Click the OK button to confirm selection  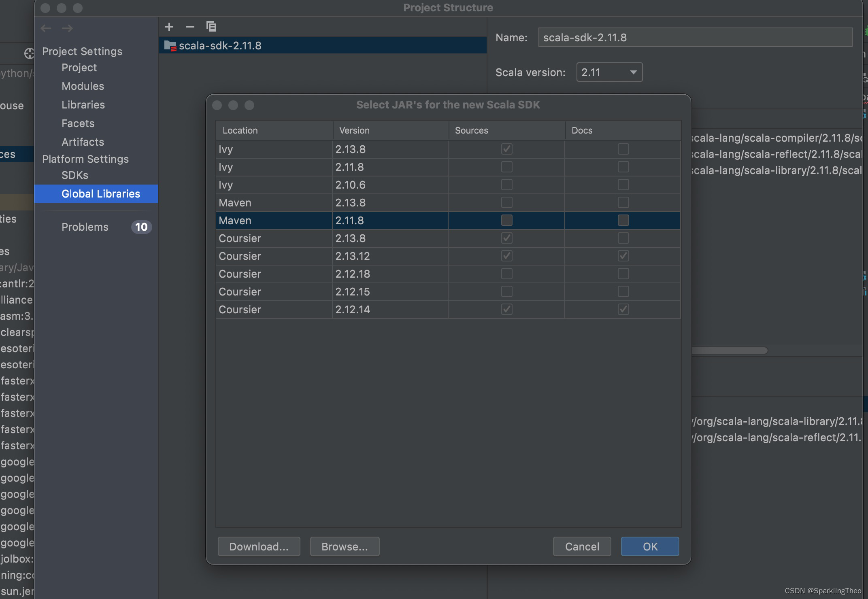tap(650, 546)
